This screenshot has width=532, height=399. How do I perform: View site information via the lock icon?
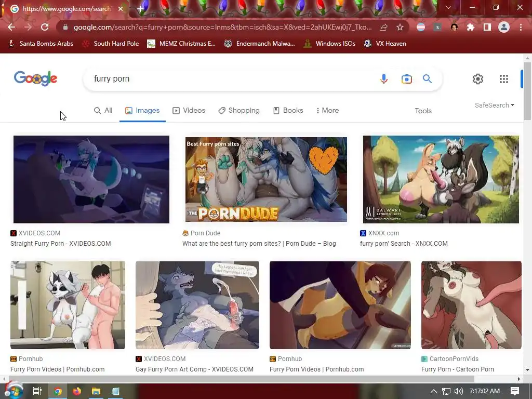click(x=65, y=27)
